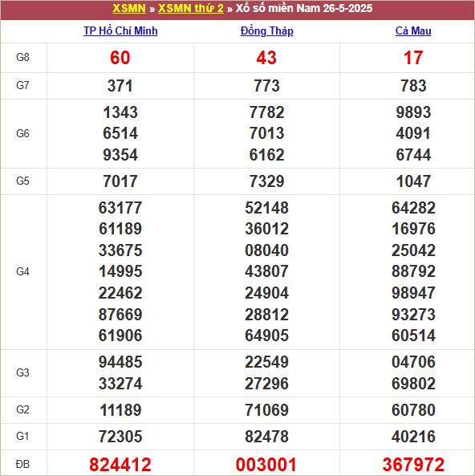Click G4 number 33675
The height and width of the screenshot is (476, 475).
[x=120, y=250]
